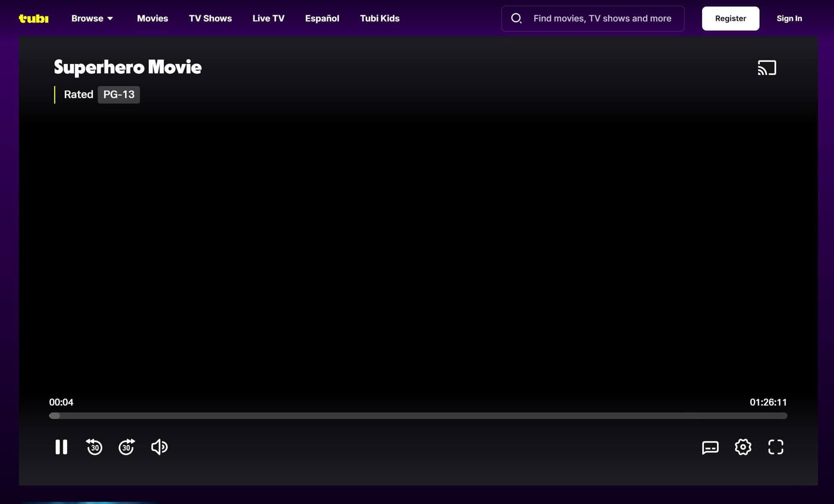The height and width of the screenshot is (504, 834).
Task: Go to the Movies section
Action: pyautogui.click(x=152, y=18)
